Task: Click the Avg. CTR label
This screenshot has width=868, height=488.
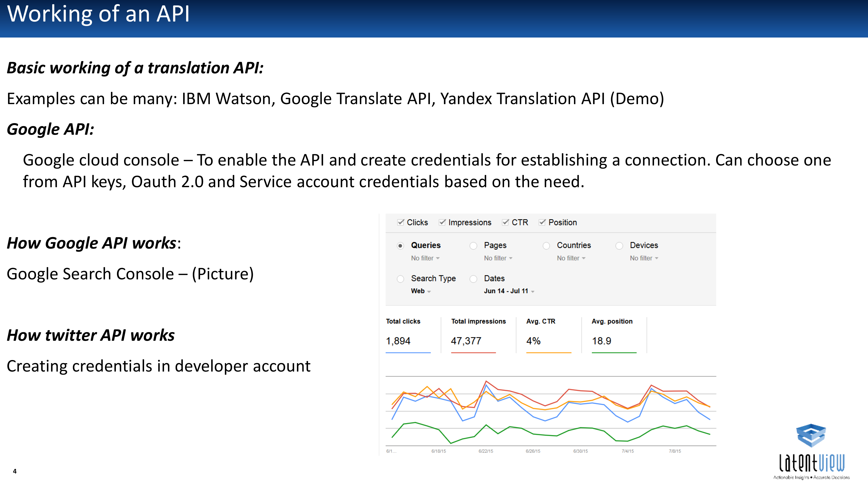Action: click(541, 321)
